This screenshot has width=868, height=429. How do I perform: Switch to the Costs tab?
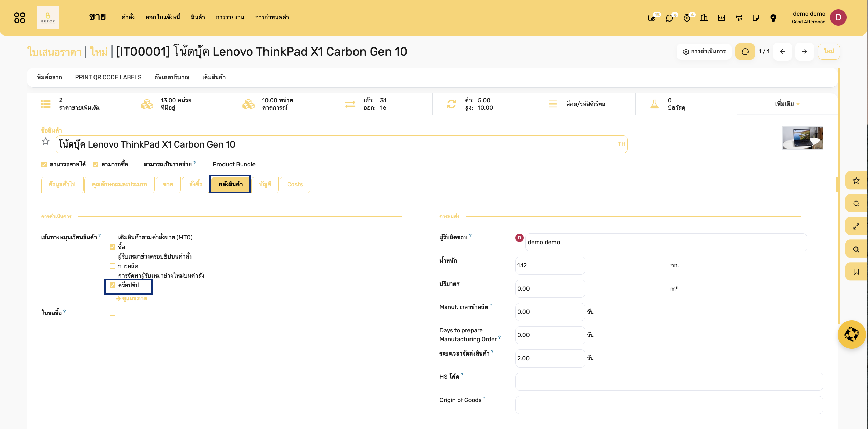coord(295,184)
